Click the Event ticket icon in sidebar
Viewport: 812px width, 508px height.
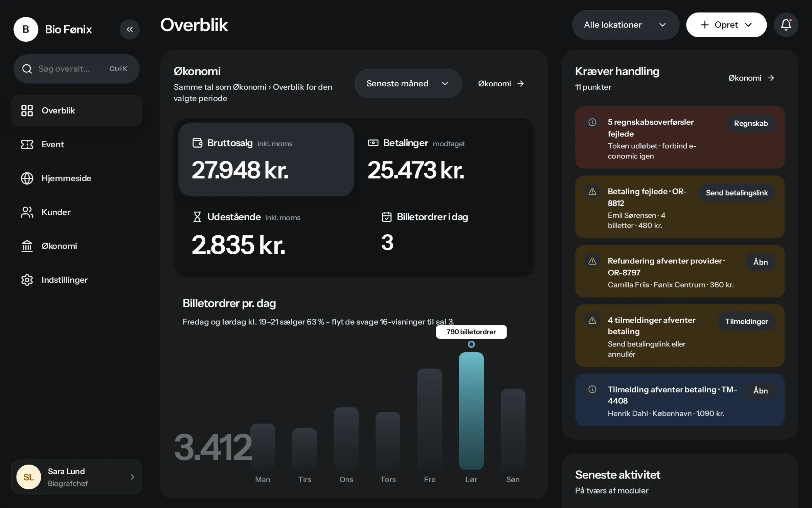(x=27, y=145)
